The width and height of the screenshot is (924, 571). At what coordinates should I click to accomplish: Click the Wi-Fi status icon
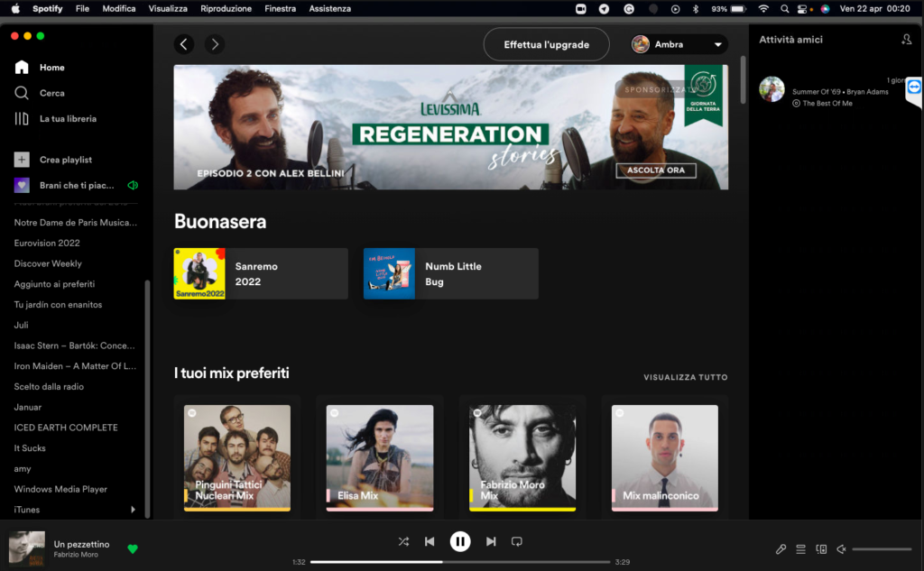[x=763, y=8]
